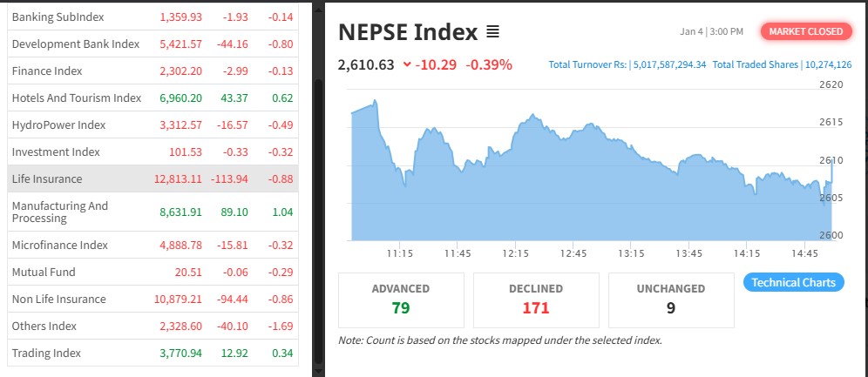Click the Advanced stocks count box

[x=401, y=300]
